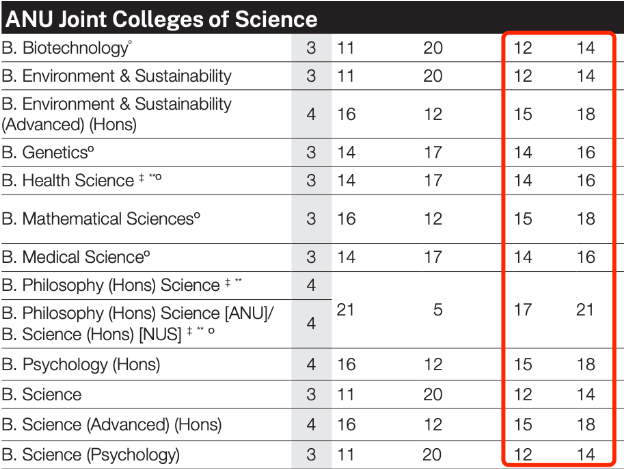633x469 pixels.
Task: Click highlighted 18 in the B. Psychology (Hons) row
Action: coord(586,364)
